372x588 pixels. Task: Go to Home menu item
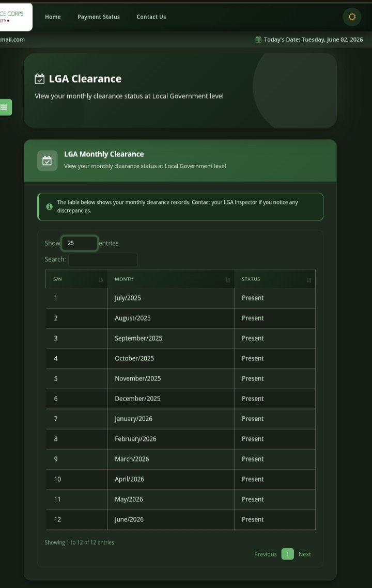click(53, 17)
